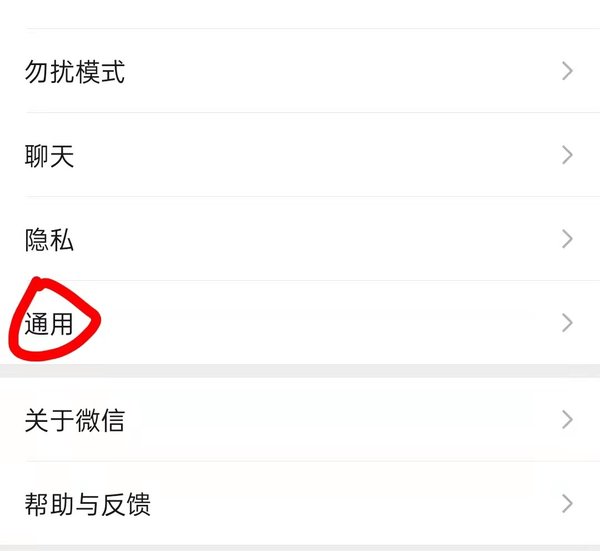
Task: Select the circled 通用 option
Action: (49, 324)
